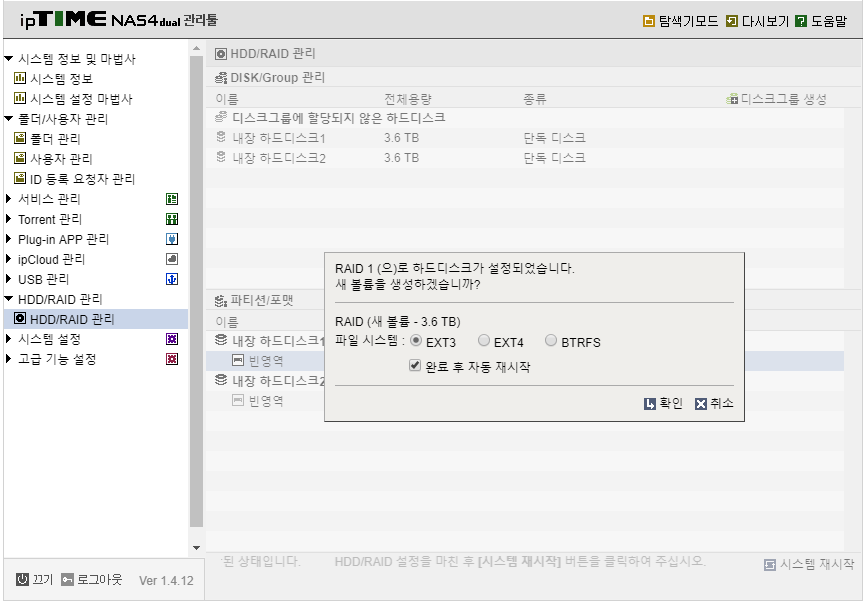Collapse HDD/RAID 관리 parent section
The width and height of the screenshot is (864, 601).
8,299
